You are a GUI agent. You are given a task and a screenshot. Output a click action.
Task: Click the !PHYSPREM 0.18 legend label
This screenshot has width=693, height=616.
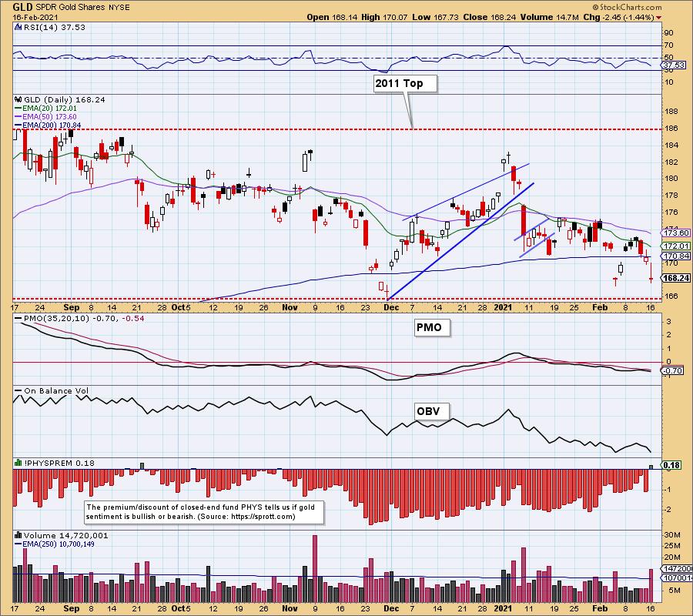[x=59, y=463]
